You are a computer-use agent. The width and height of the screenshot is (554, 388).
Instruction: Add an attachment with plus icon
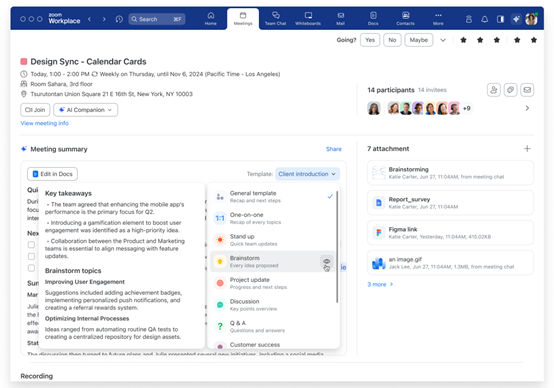[527, 149]
